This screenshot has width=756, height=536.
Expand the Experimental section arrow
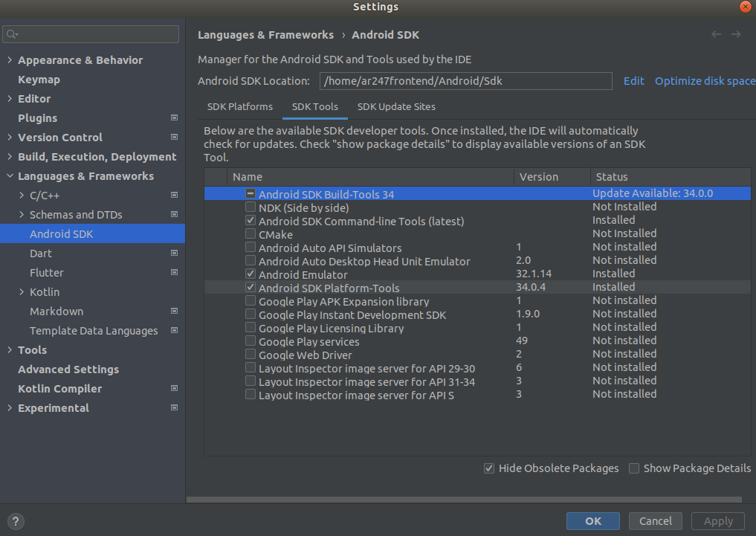point(10,408)
